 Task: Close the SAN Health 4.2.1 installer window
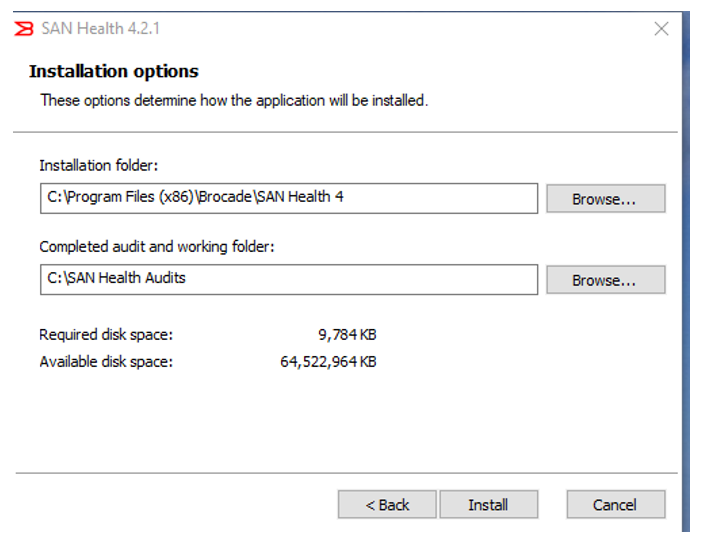point(661,29)
